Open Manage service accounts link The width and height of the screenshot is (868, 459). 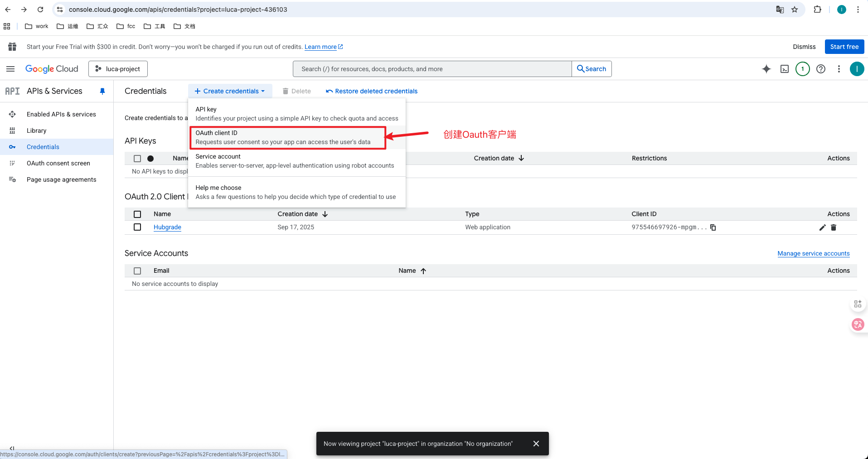click(x=813, y=253)
